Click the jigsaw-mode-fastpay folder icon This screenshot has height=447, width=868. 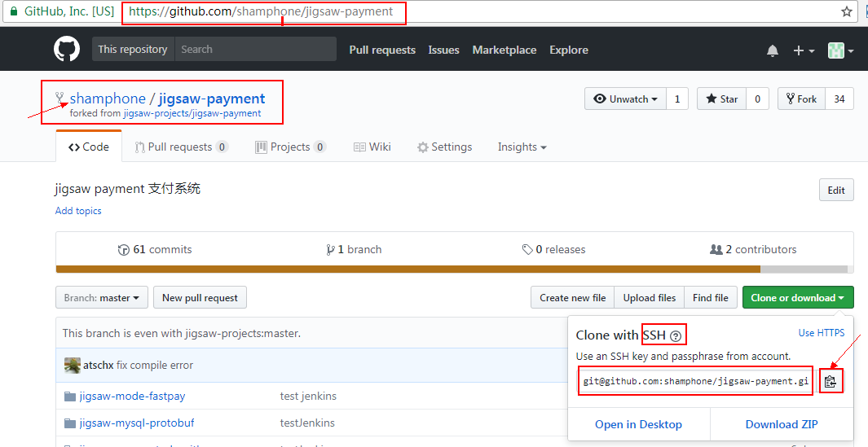point(70,396)
